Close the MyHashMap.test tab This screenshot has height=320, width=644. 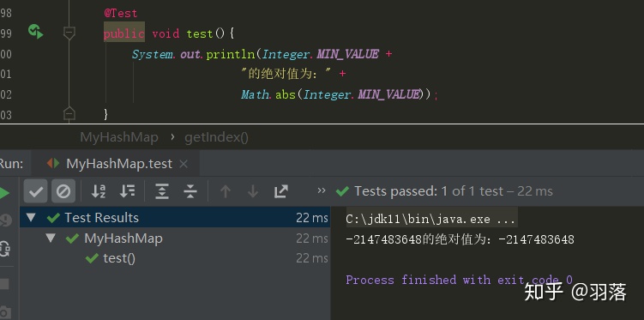[184, 164]
